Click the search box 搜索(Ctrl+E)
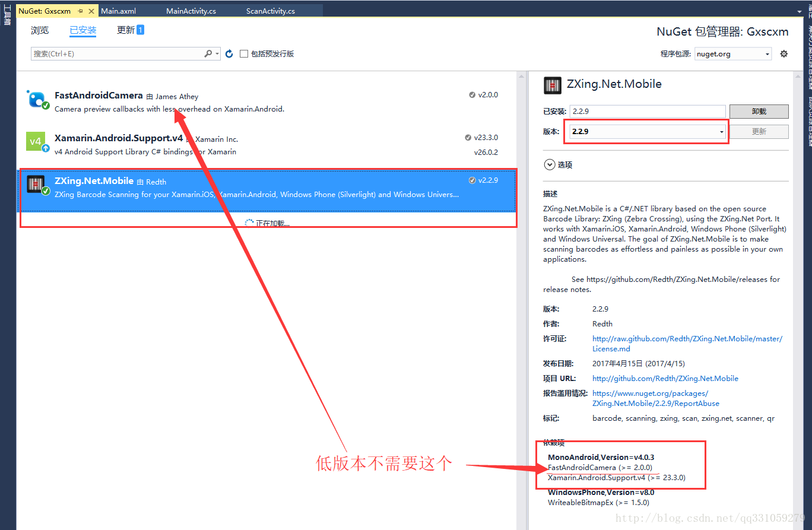This screenshot has width=812, height=530. pyautogui.click(x=117, y=54)
